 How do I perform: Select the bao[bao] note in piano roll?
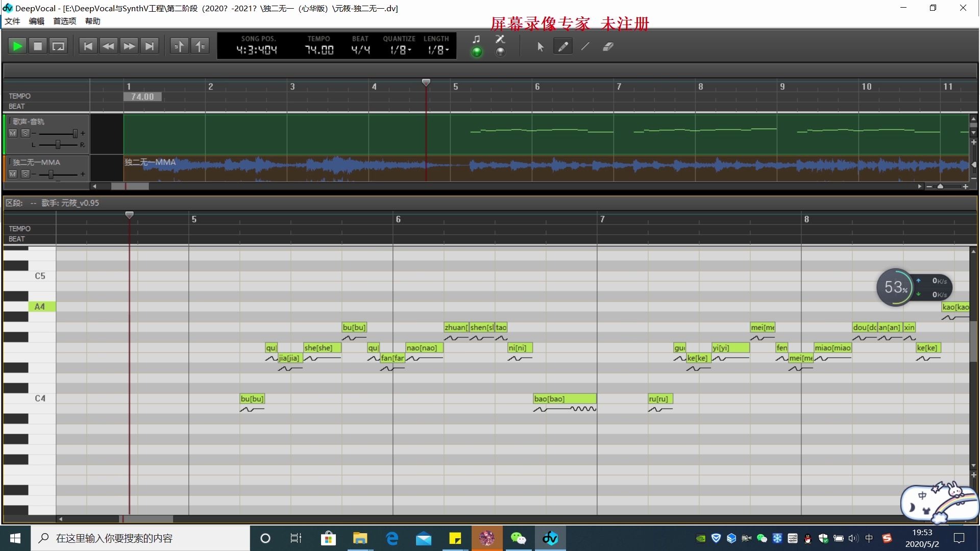click(x=564, y=398)
